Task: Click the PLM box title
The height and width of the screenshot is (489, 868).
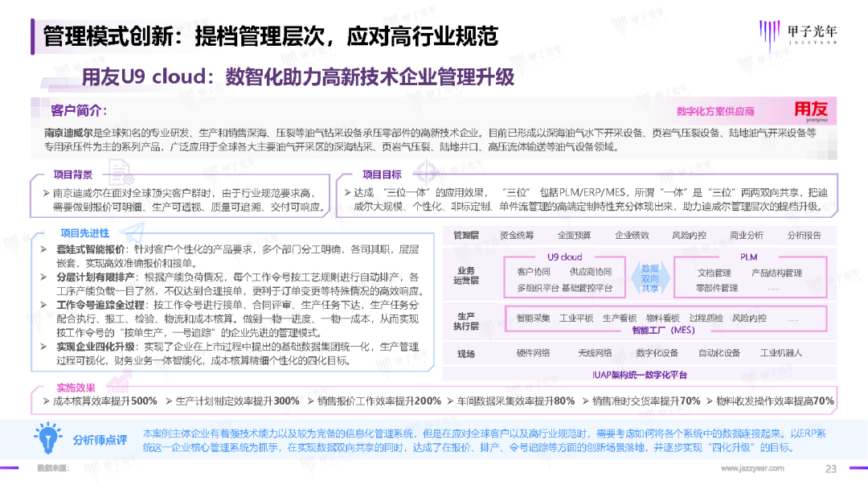Action: 748,257
